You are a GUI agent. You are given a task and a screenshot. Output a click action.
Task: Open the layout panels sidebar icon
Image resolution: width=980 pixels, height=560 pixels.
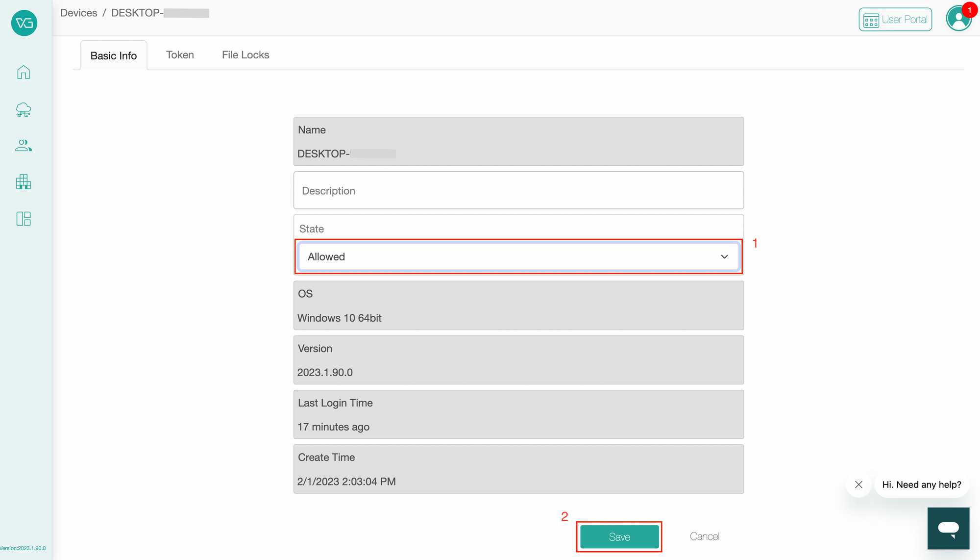click(24, 219)
